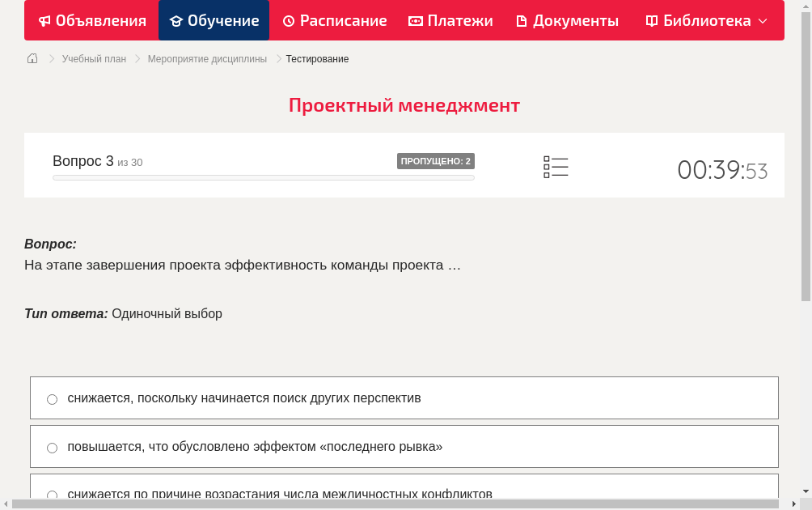This screenshot has height=510, width=812.
Task: Open the Платежи menu section
Action: [450, 20]
